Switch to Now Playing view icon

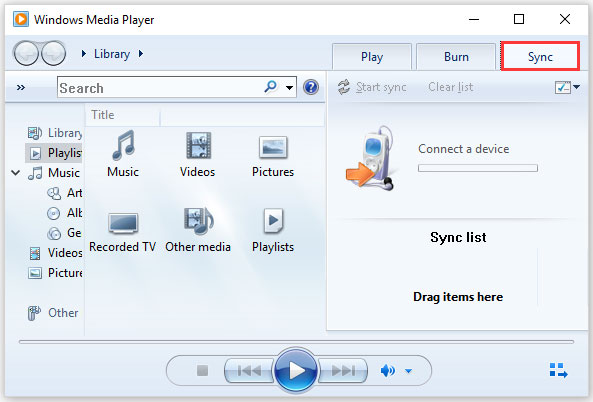click(x=558, y=370)
